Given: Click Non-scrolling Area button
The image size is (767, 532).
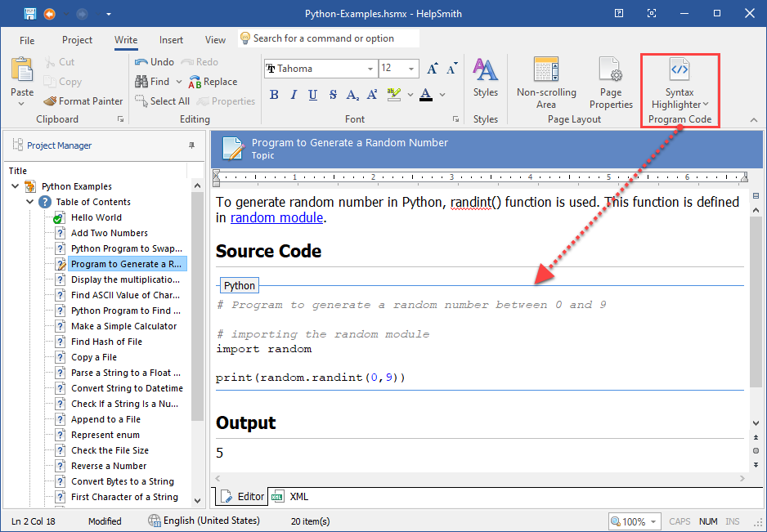Looking at the screenshot, I should [546, 83].
